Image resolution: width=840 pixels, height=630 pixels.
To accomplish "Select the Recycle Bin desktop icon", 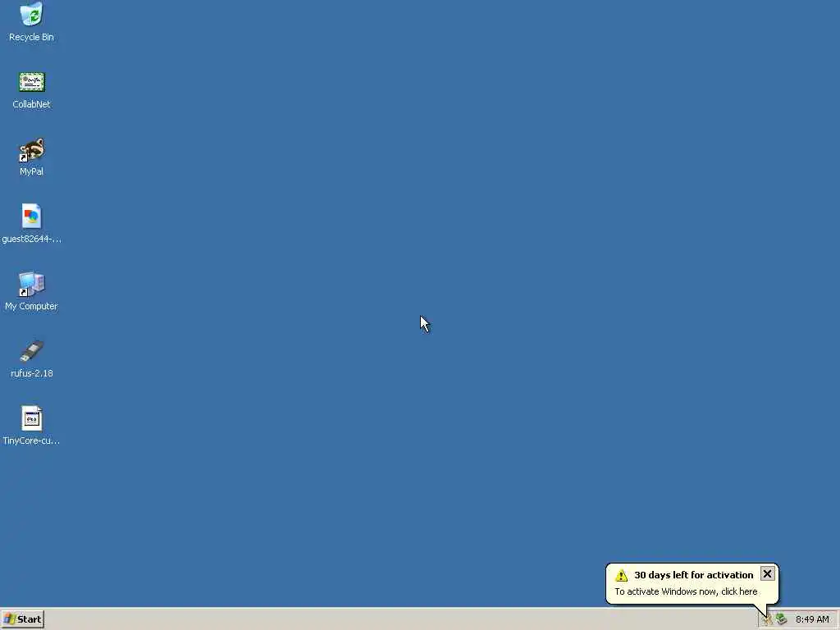I will tap(32, 15).
